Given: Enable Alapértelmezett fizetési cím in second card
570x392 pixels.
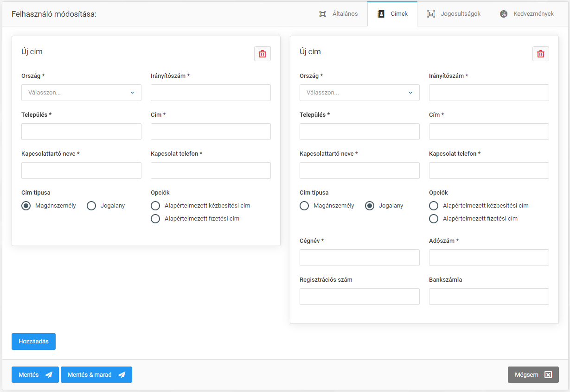Looking at the screenshot, I should point(434,219).
